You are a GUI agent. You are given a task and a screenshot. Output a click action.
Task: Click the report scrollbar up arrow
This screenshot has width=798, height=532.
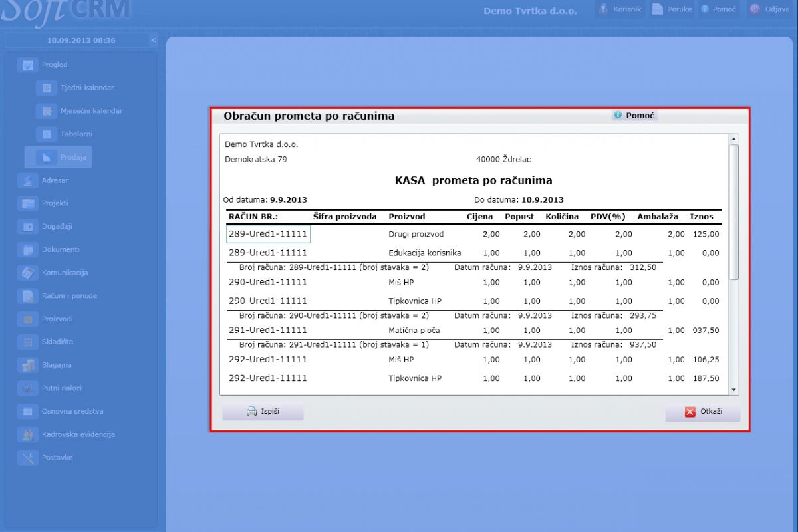[734, 140]
